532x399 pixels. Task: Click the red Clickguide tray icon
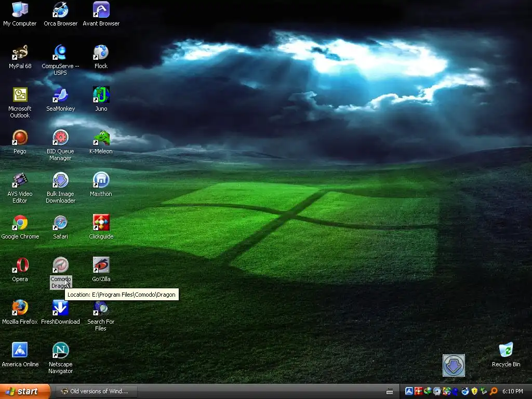pyautogui.click(x=418, y=391)
